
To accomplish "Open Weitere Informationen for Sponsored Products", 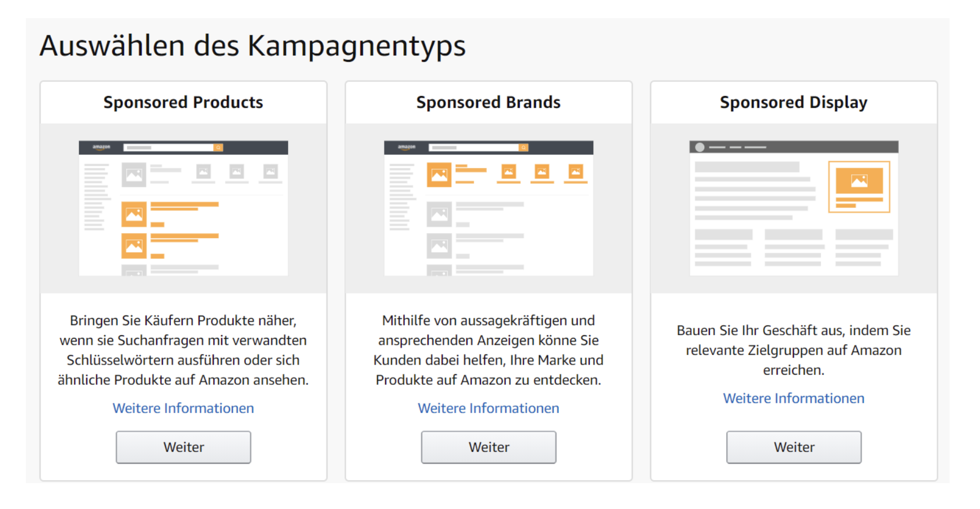I will [x=183, y=408].
